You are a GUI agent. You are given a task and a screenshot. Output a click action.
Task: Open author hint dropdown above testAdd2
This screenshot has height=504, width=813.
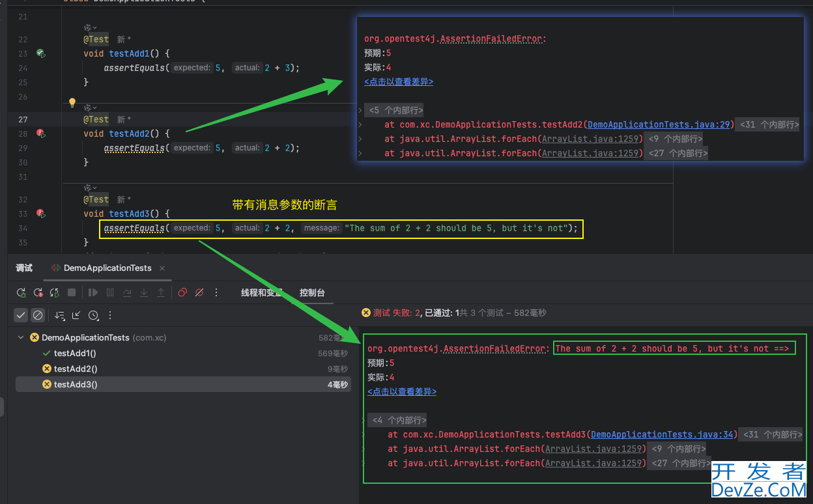(x=91, y=107)
